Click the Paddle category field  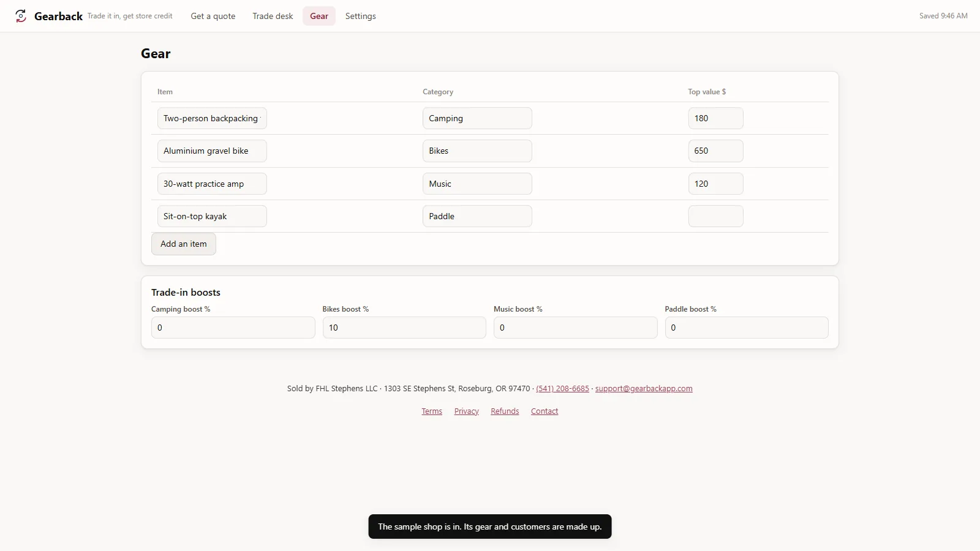coord(477,216)
